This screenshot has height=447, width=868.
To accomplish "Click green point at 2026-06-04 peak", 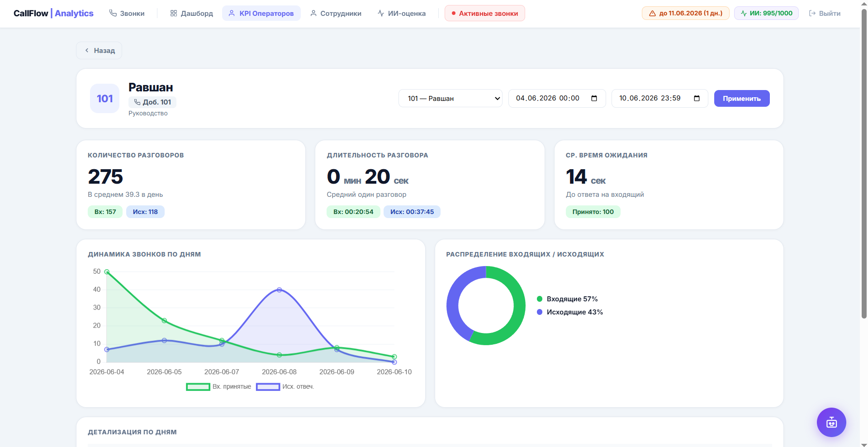I will click(107, 272).
